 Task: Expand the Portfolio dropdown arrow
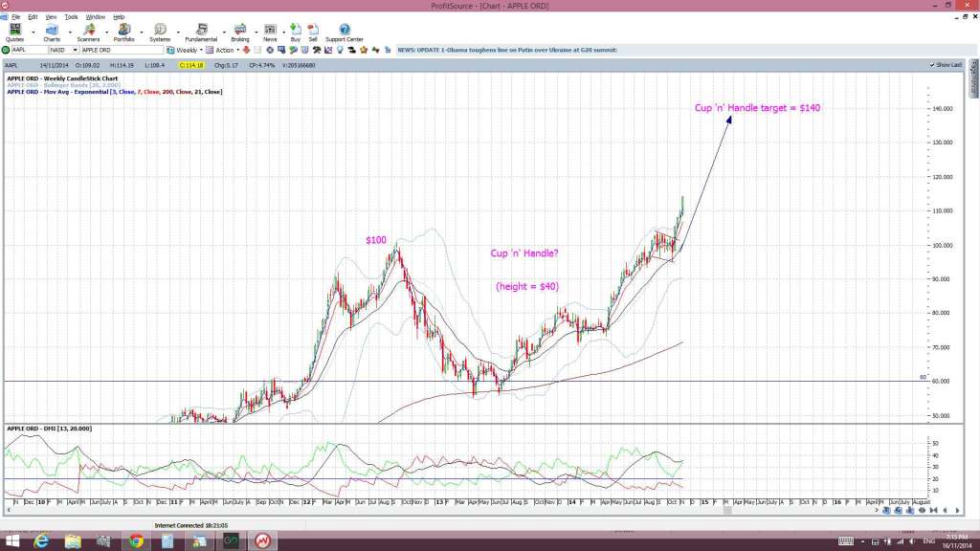point(142,33)
